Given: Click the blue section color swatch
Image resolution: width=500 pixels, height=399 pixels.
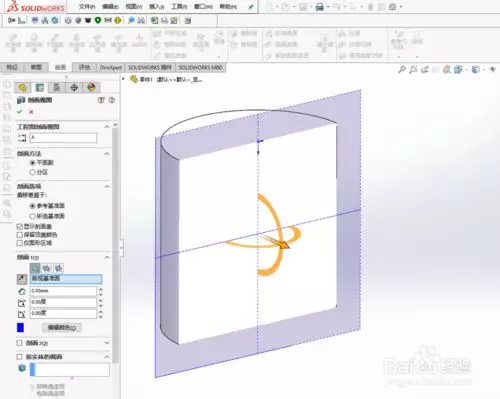Looking at the screenshot, I should [20, 327].
